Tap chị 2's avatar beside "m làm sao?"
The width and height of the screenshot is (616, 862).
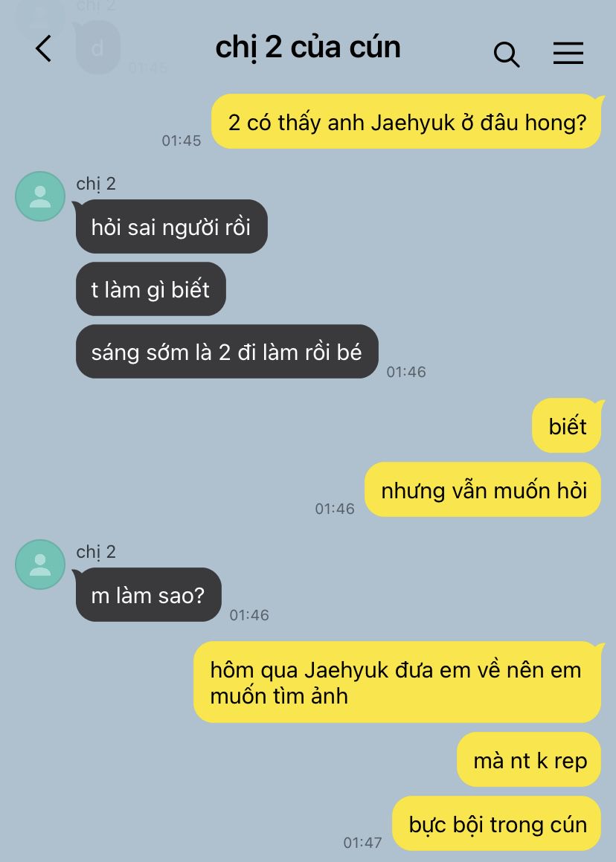click(40, 565)
